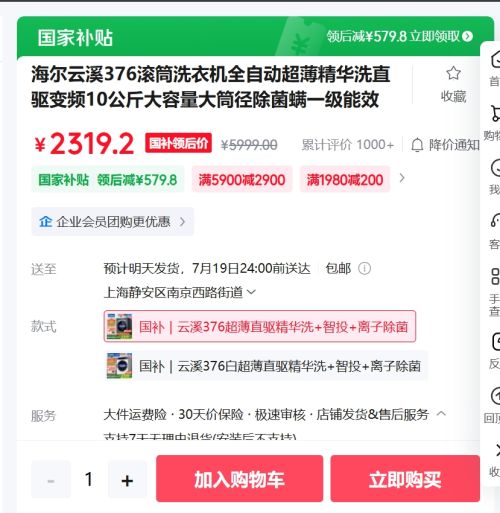This screenshot has height=513, width=500.
Task: Select the 云溪376超薄直驱 style option
Action: pos(260,326)
